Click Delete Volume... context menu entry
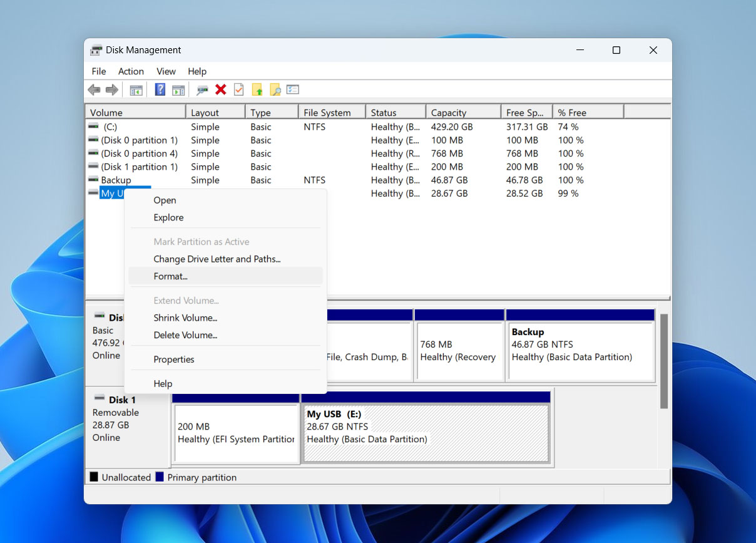Viewport: 756px width, 543px height. (x=185, y=336)
